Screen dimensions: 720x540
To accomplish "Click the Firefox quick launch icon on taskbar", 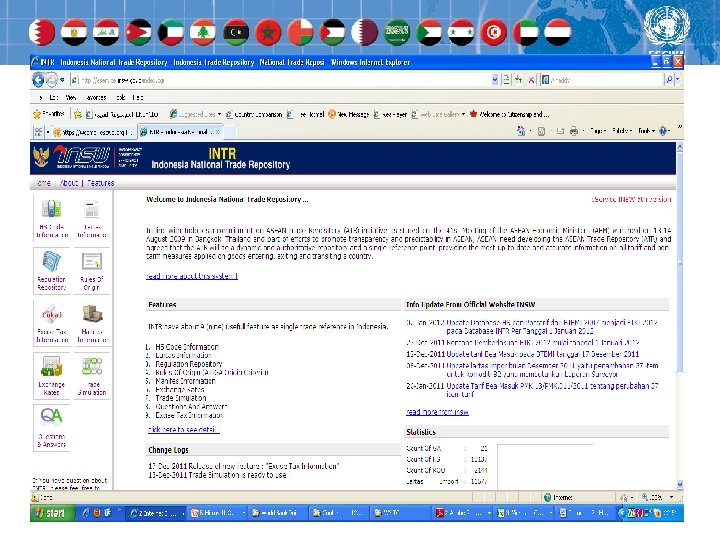I will 96,513.
